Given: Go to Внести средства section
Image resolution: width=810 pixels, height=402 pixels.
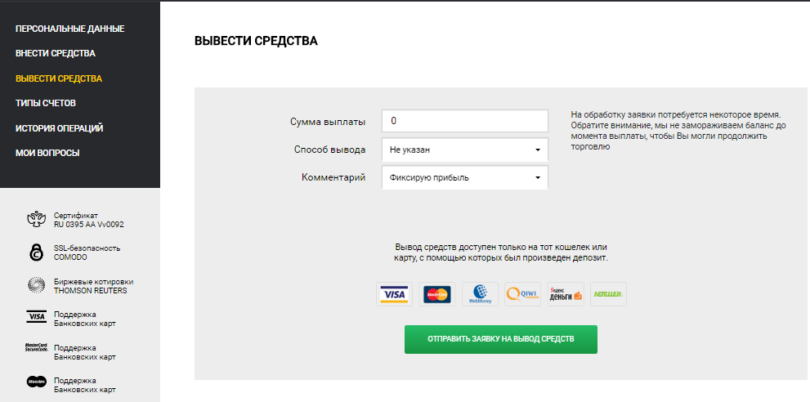Looking at the screenshot, I should coord(55,53).
